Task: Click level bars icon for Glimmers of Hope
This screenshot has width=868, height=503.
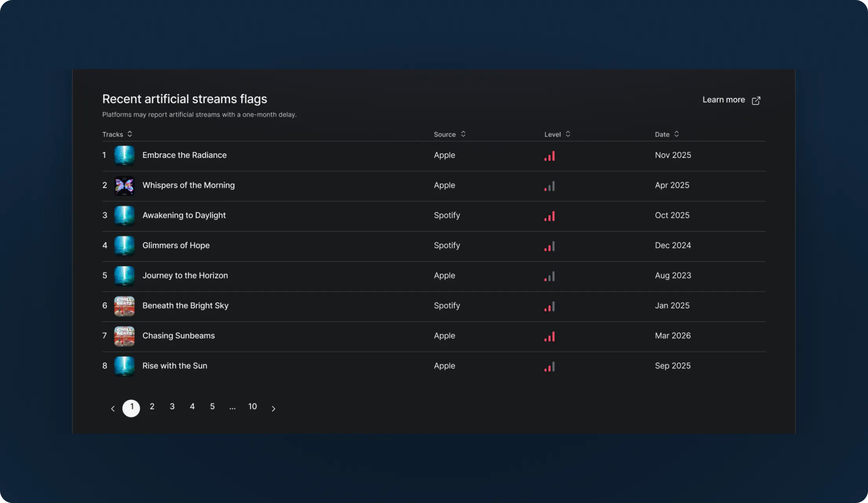Action: coord(550,246)
